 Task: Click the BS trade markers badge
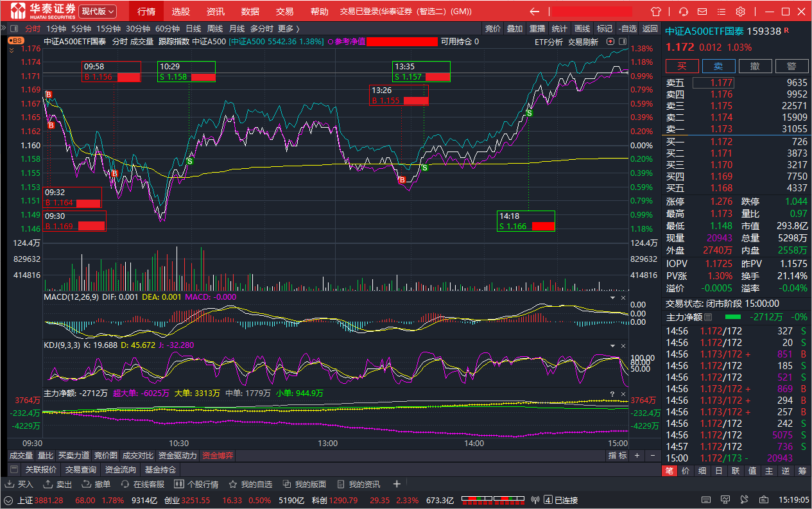(16, 41)
